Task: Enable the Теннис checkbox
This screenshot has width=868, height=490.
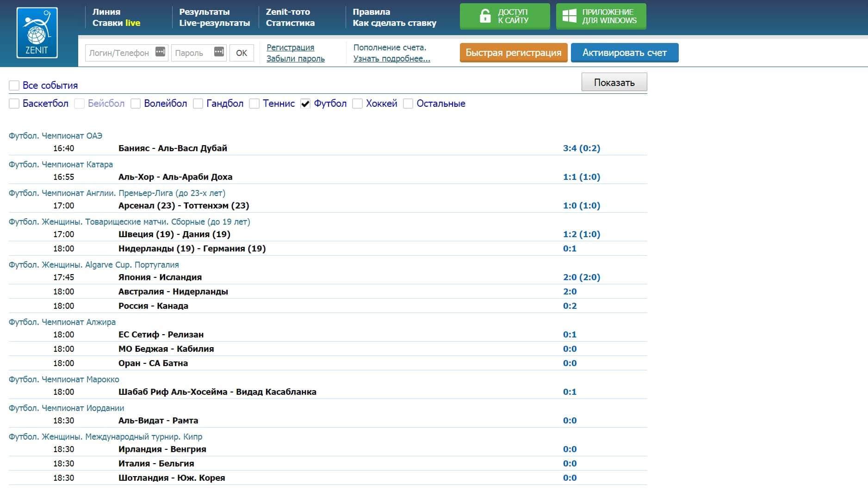Action: [254, 104]
